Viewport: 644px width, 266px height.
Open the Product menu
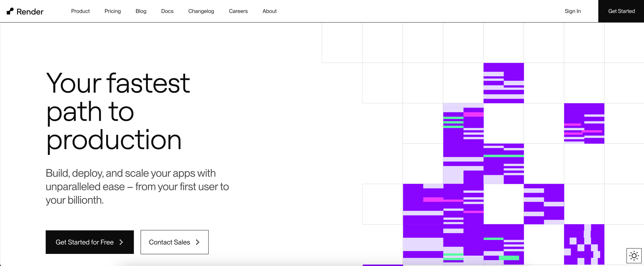[80, 11]
